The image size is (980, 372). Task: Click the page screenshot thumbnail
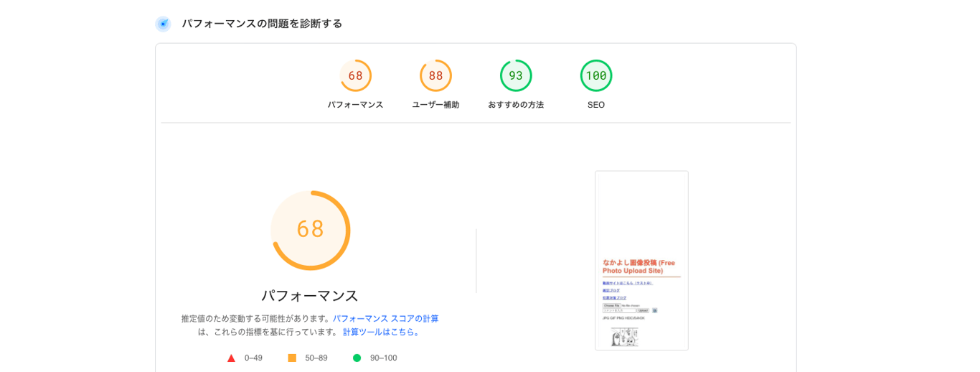tap(641, 261)
